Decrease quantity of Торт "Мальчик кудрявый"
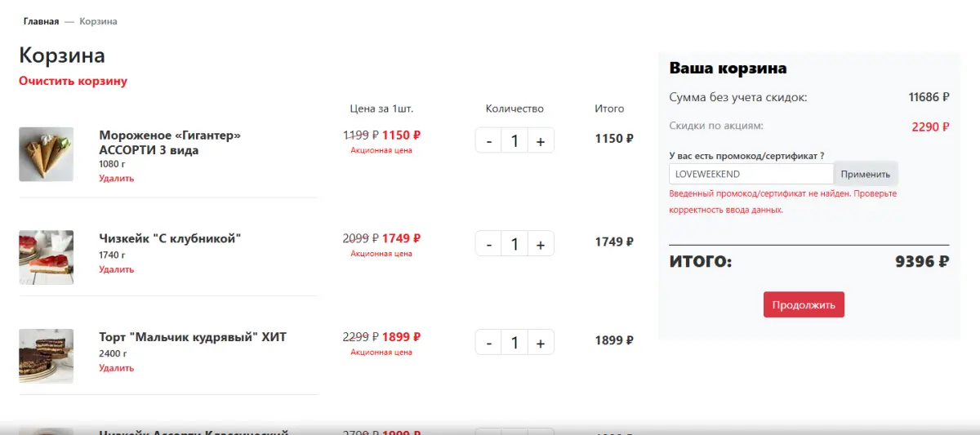Image resolution: width=980 pixels, height=435 pixels. (x=488, y=342)
